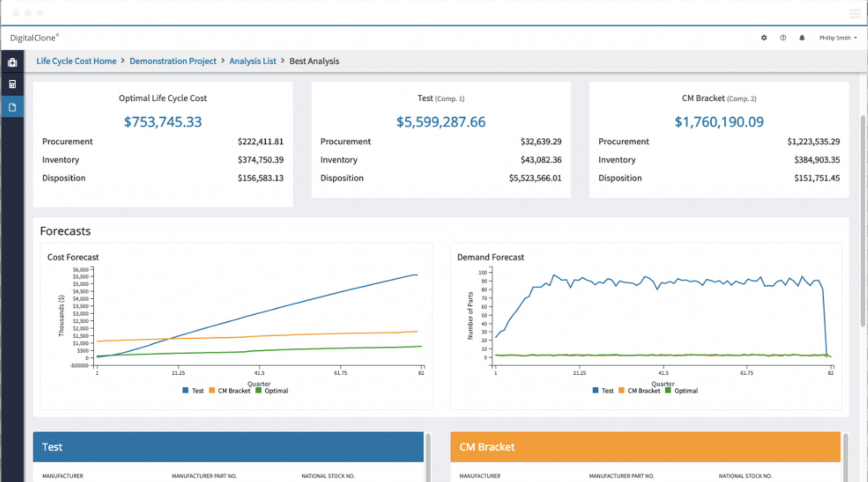
Task: Select the document icon in sidebar
Action: (x=12, y=107)
